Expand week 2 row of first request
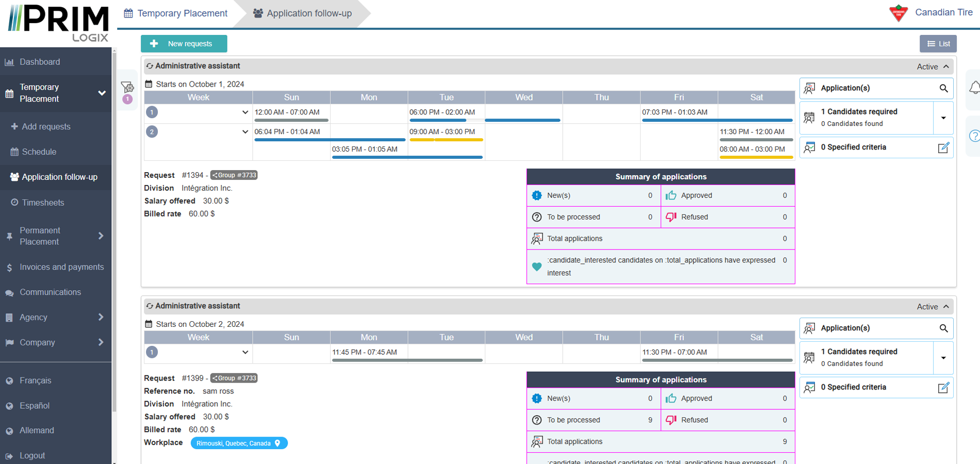The width and height of the screenshot is (980, 464). tap(245, 132)
